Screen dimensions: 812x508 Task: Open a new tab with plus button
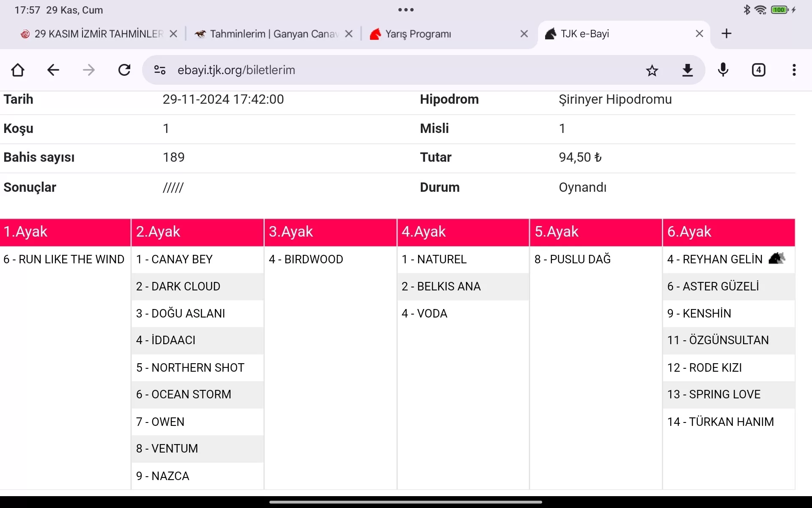click(x=727, y=33)
